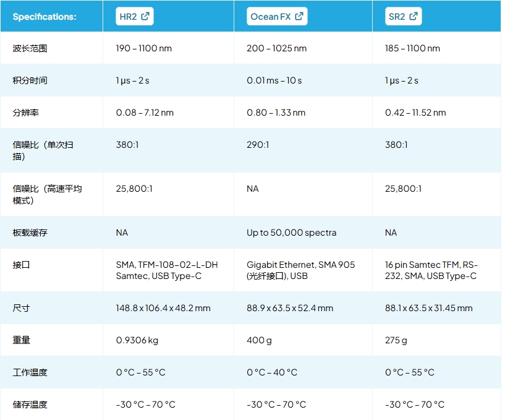
Task: Click the 290:1 signal-to-noise value
Action: (258, 145)
